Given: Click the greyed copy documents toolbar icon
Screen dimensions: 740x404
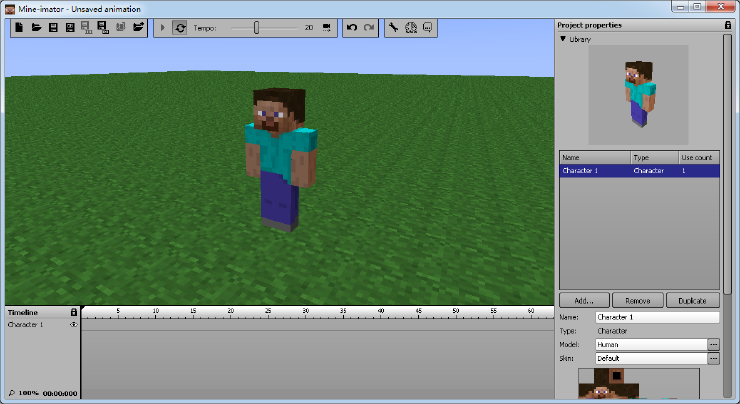Looking at the screenshot, I should tap(121, 27).
